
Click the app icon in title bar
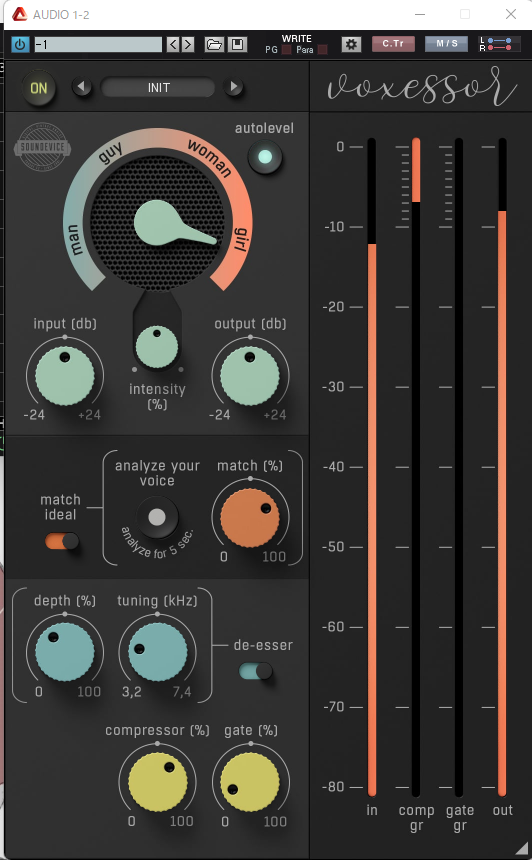[20, 14]
